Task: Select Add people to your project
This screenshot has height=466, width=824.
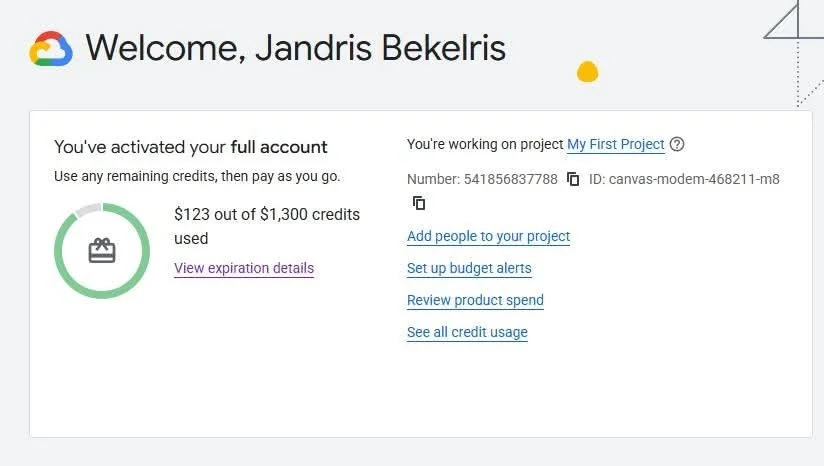Action: [x=488, y=236]
